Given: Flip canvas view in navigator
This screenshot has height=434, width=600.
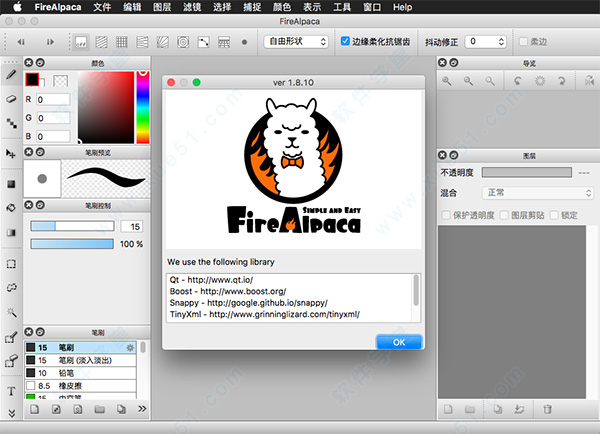Looking at the screenshot, I should pyautogui.click(x=589, y=81).
